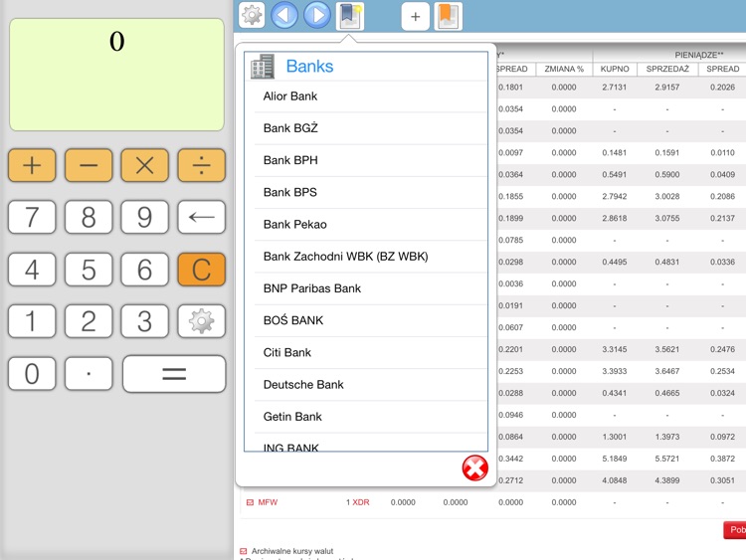This screenshot has width=746, height=560.
Task: Tap calculator digit 1
Action: [x=32, y=321]
